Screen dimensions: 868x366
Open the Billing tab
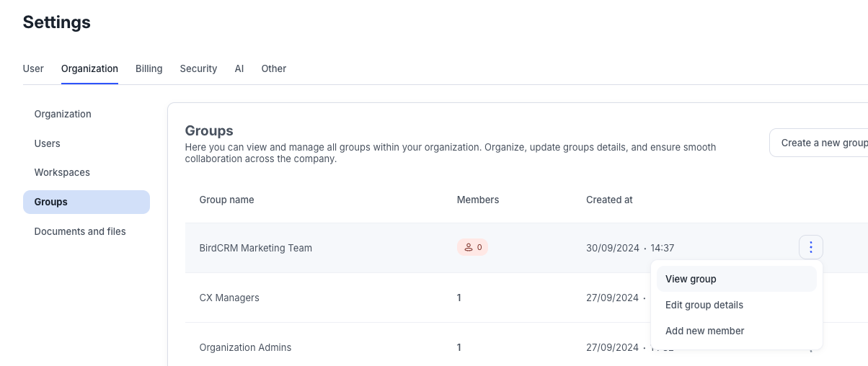149,68
